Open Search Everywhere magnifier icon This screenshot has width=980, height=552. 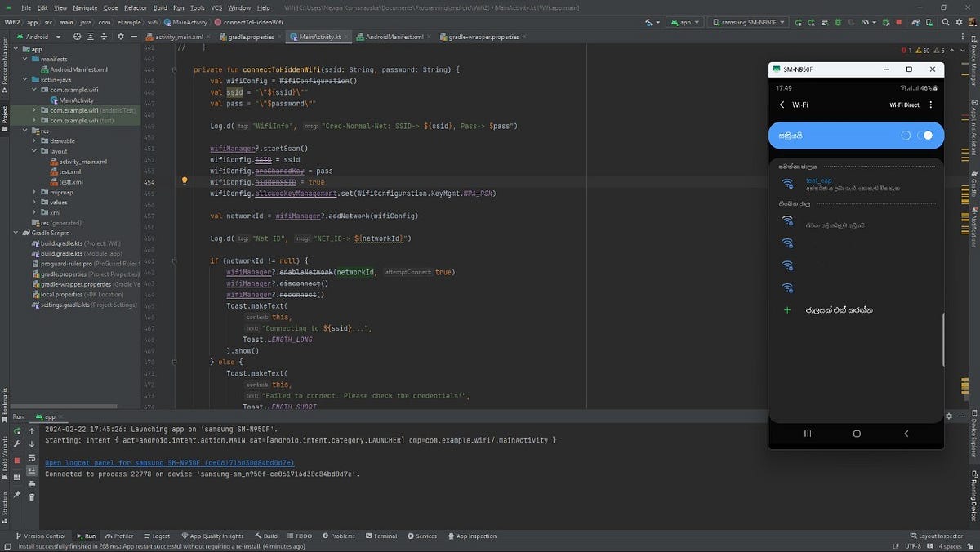[946, 22]
